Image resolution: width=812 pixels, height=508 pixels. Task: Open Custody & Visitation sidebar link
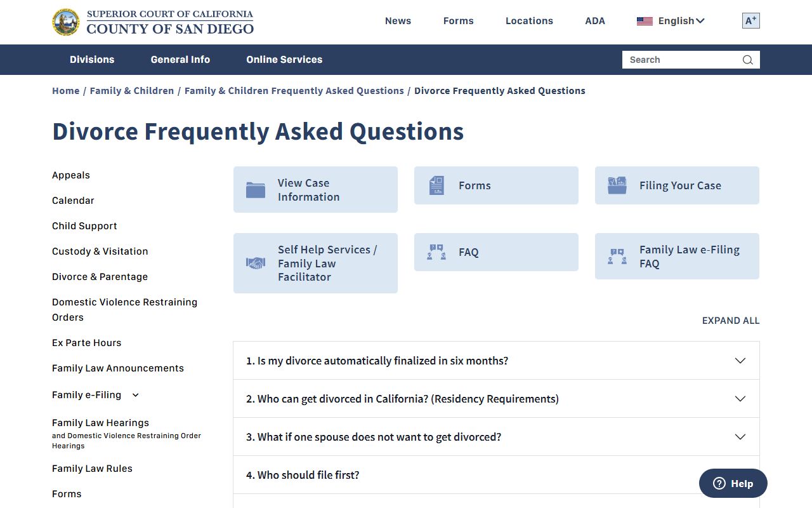pyautogui.click(x=100, y=251)
